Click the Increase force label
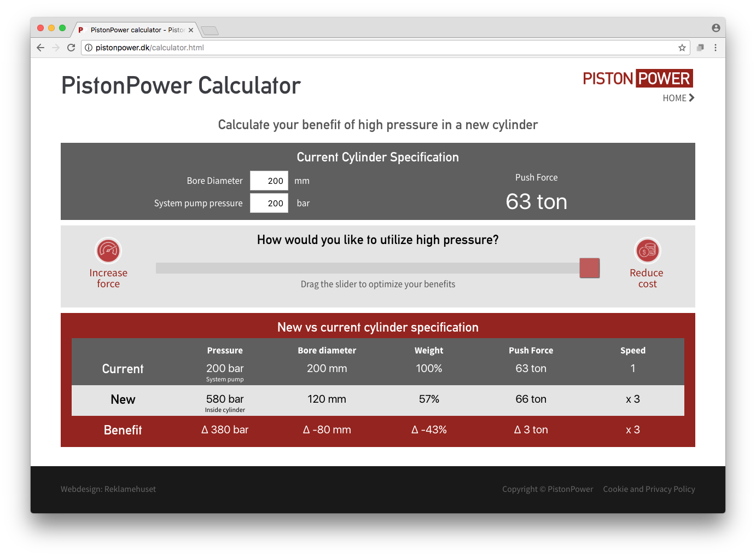The image size is (756, 557). point(108,278)
